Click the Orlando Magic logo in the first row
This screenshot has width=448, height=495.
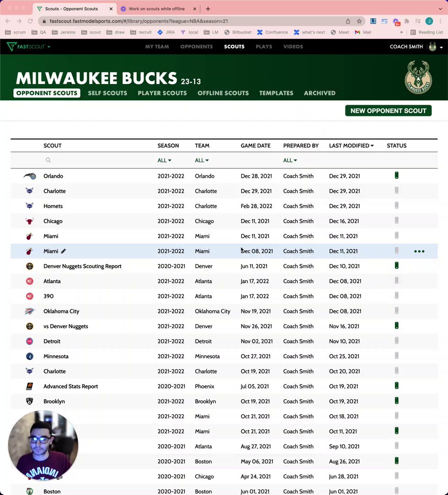coord(30,176)
